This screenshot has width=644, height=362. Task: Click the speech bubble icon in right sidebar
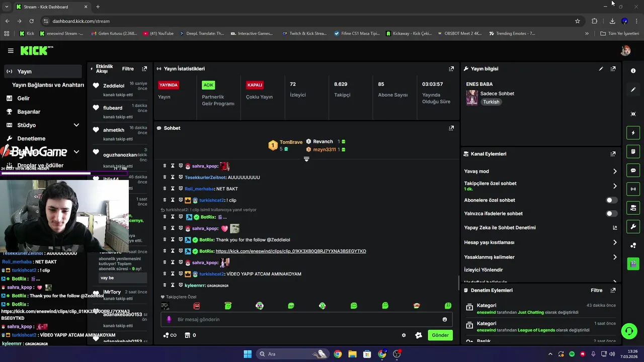pyautogui.click(x=633, y=170)
